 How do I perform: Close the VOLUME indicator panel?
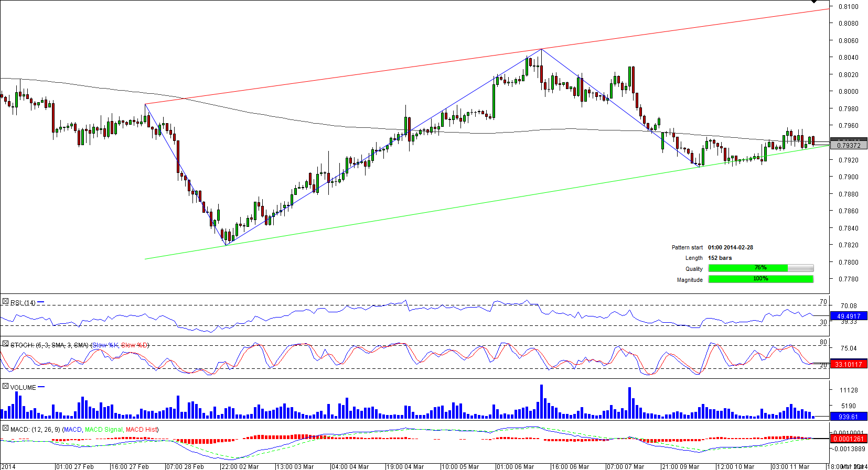5,387
